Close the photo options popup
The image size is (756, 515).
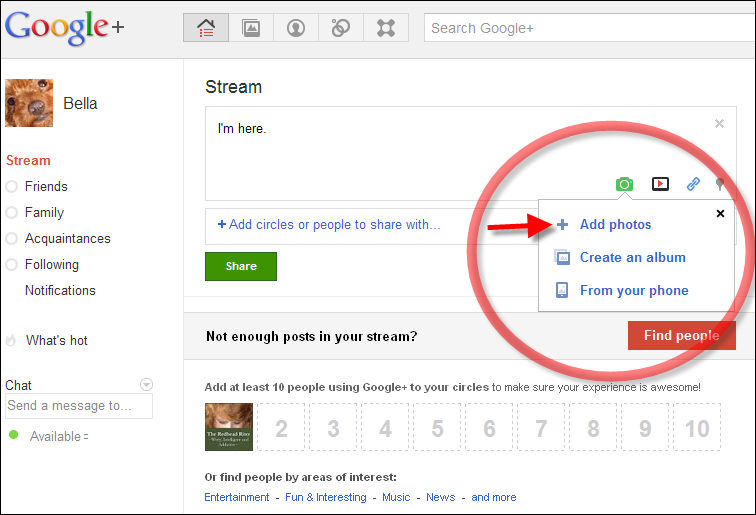tap(720, 213)
